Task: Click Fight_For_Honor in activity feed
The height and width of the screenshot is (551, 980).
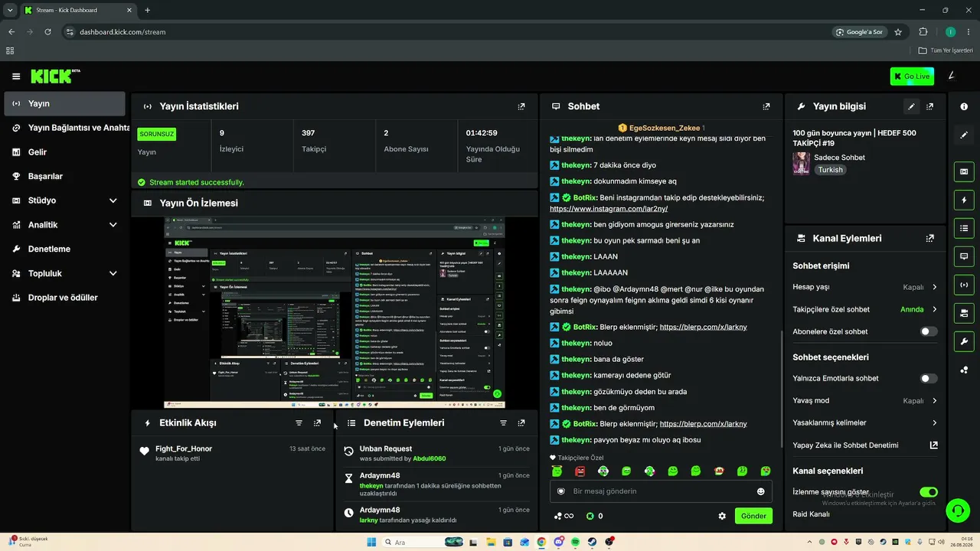Action: [184, 448]
